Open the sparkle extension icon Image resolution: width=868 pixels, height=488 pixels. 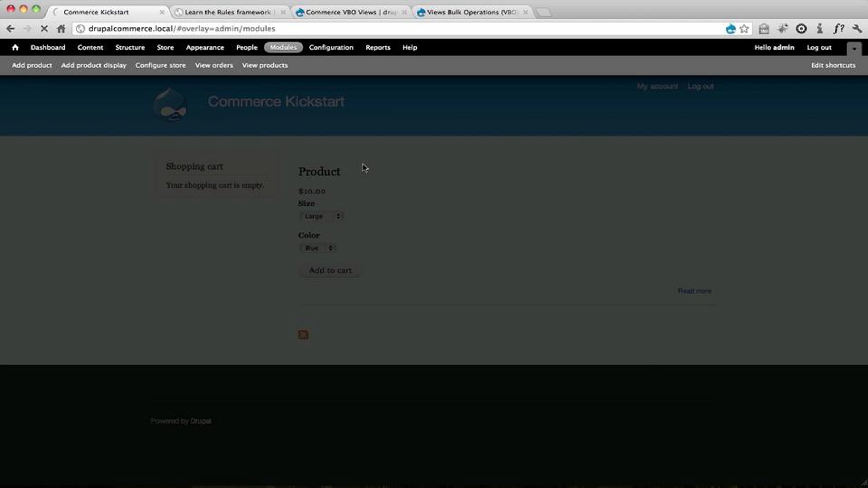783,29
